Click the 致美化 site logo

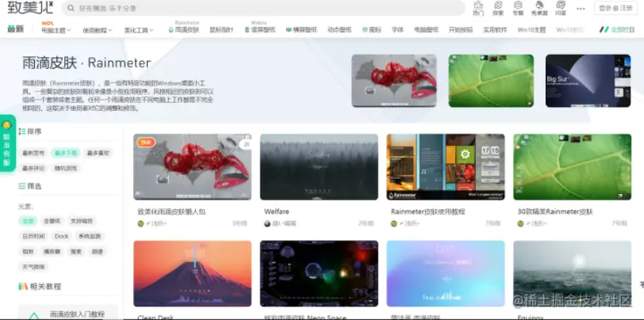pyautogui.click(x=30, y=7)
